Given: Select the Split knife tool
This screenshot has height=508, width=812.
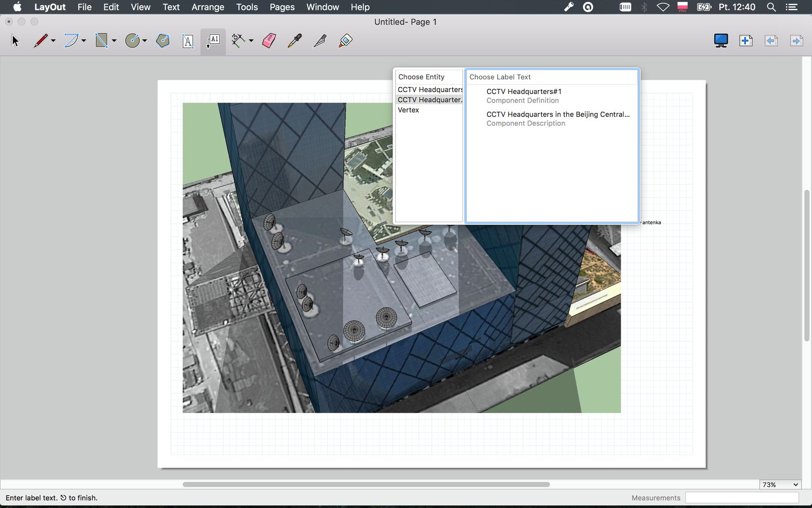Looking at the screenshot, I should click(320, 41).
